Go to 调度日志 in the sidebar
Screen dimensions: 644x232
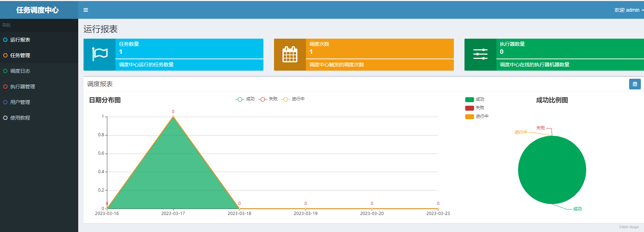(x=39, y=71)
